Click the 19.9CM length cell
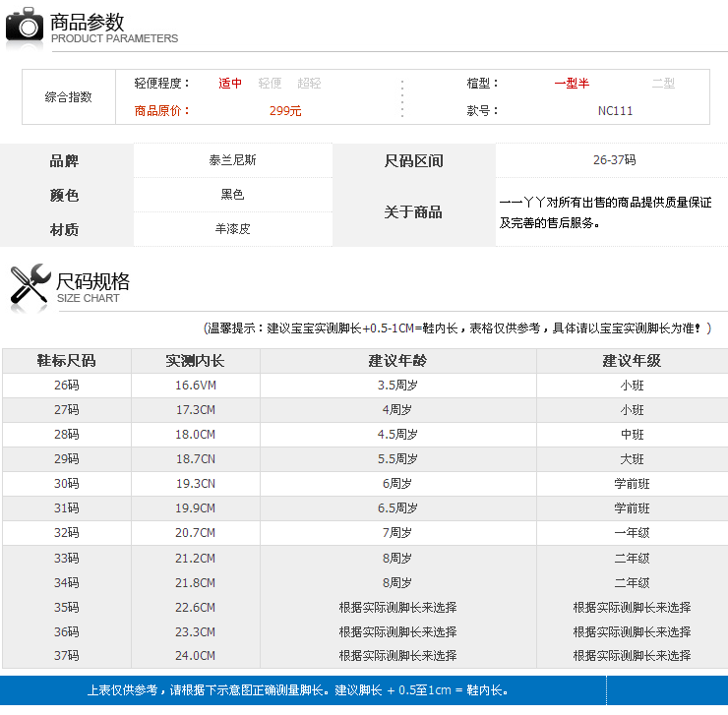This screenshot has width=728, height=715. (196, 508)
